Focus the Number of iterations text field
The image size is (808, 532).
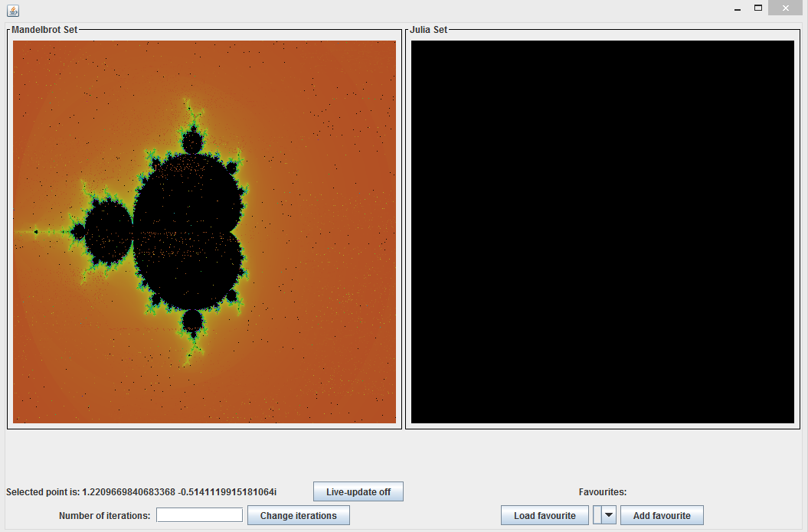(x=199, y=515)
